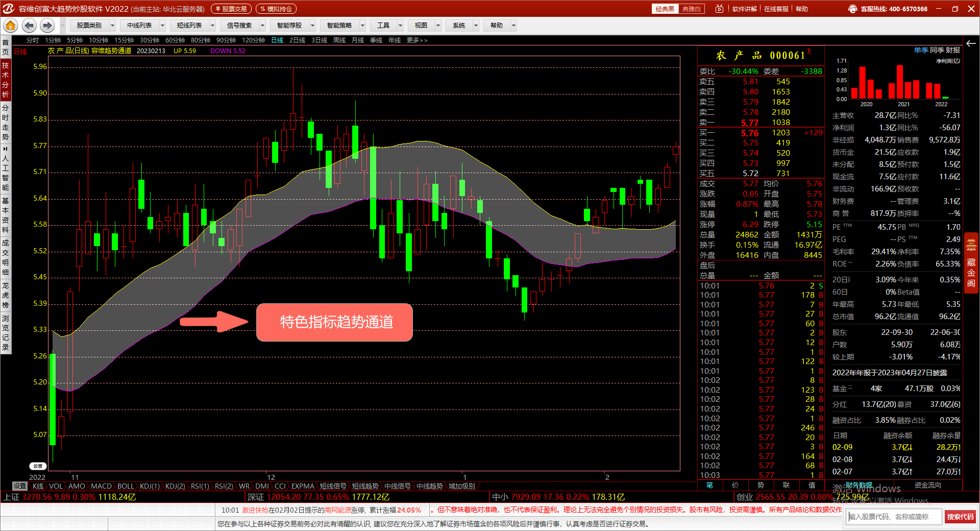This screenshot has height=531, width=980.
Task: Click the red 搜索代码 button
Action: [x=960, y=517]
